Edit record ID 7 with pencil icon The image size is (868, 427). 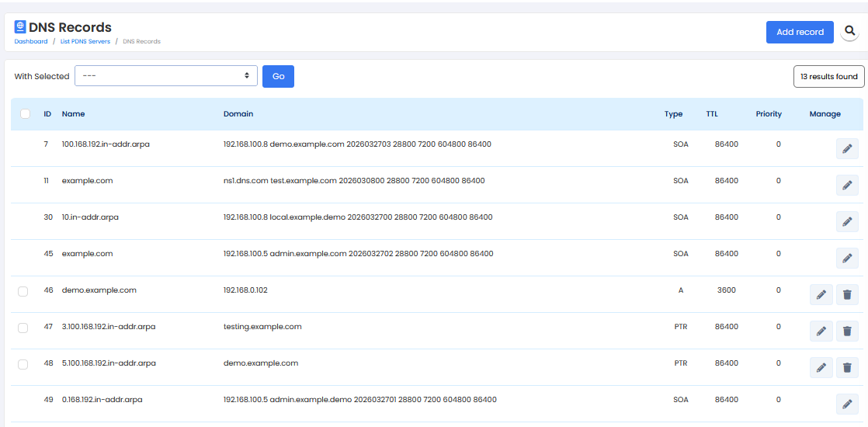click(x=847, y=148)
